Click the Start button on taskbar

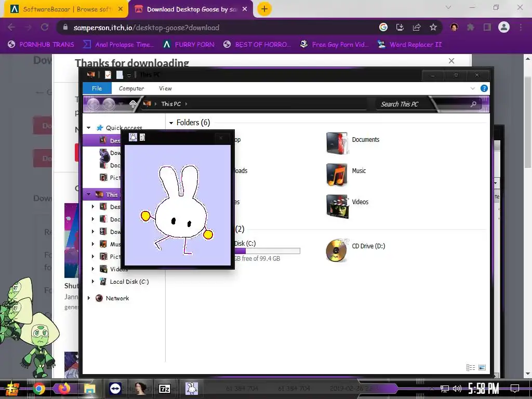coord(12,389)
